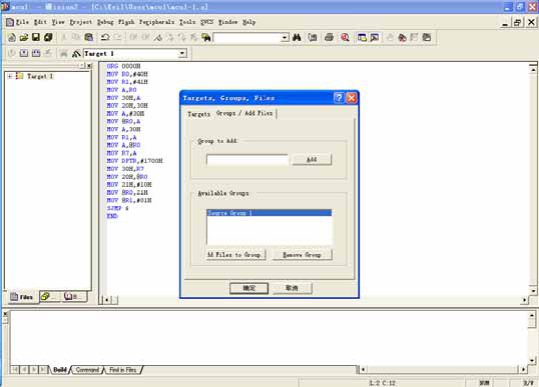Click the Target 1 folder icon
The height and width of the screenshot is (387, 539).
point(20,76)
